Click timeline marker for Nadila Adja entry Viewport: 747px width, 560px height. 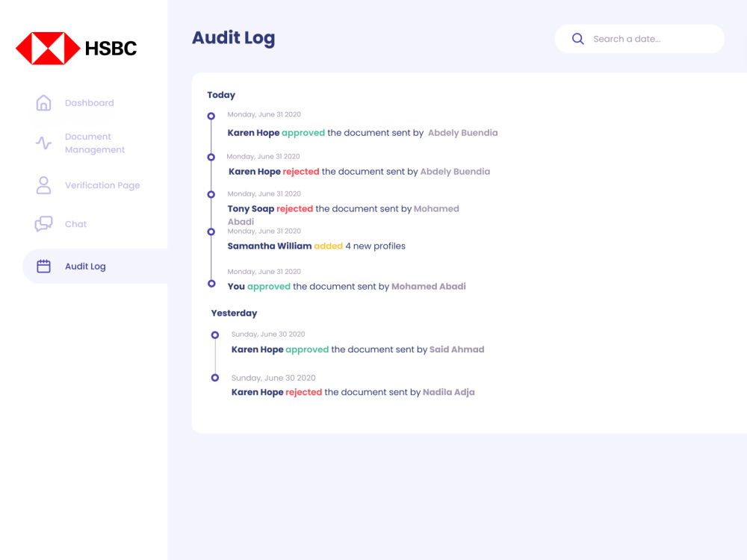[x=215, y=378]
